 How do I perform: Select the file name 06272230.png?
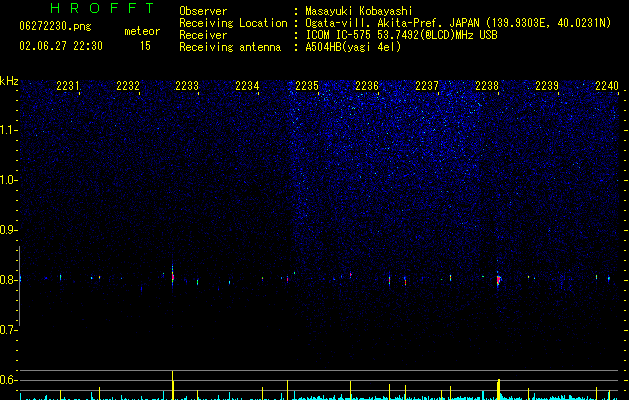click(x=55, y=26)
